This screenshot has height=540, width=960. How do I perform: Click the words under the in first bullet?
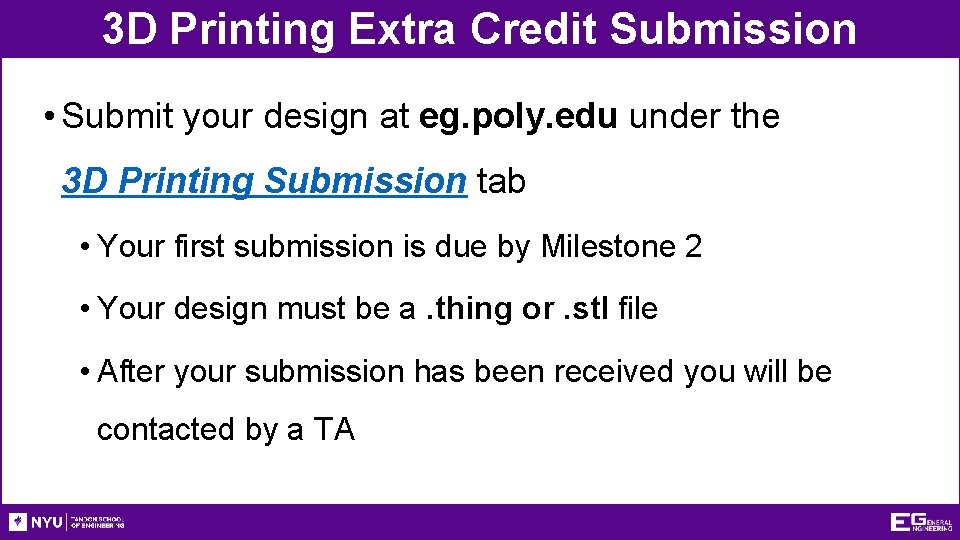(706, 117)
